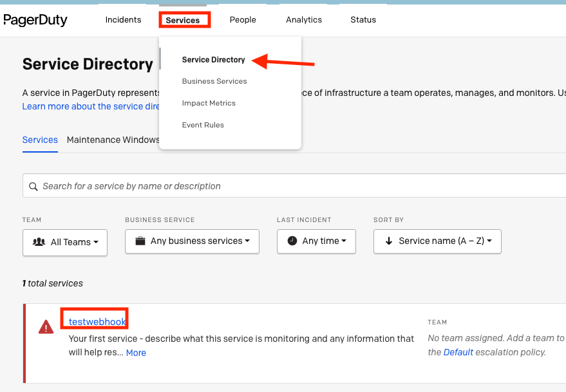Open the People menu

point(243,20)
